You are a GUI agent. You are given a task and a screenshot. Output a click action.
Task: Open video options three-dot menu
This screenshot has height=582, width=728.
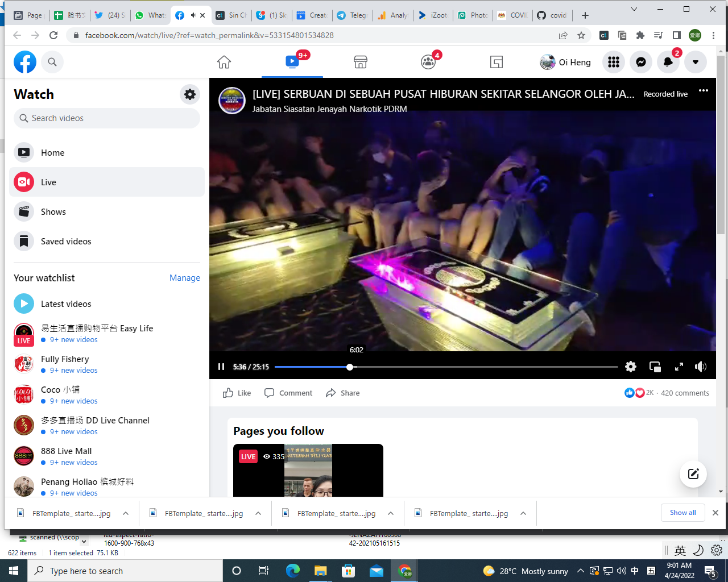point(704,91)
